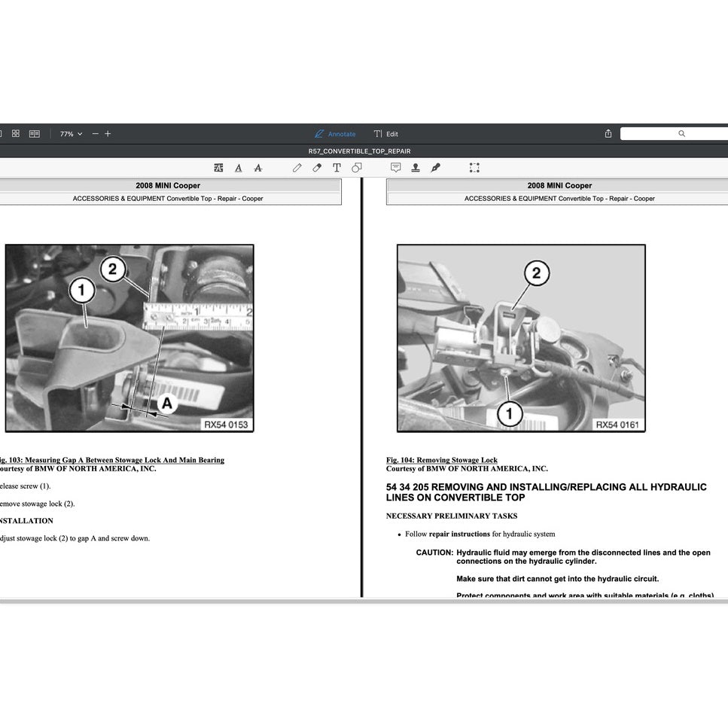Add a Note with the speech bubble icon
The image size is (728, 728).
click(395, 167)
